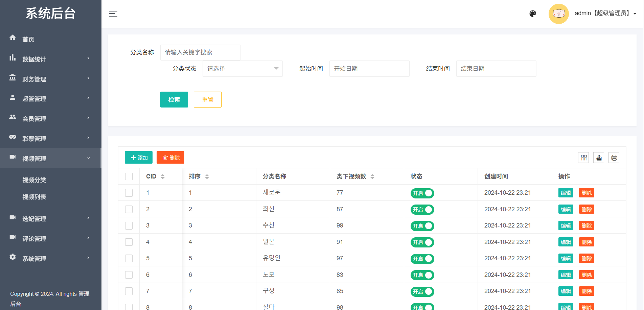Viewport: 644px width, 310px height.
Task: Click the export table icon
Action: click(599, 158)
